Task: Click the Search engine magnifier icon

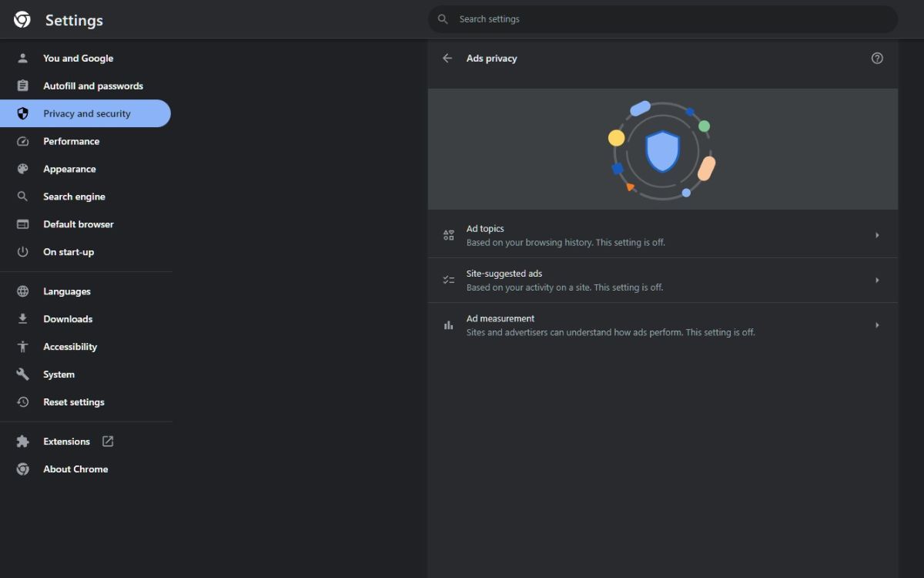Action: (x=22, y=197)
